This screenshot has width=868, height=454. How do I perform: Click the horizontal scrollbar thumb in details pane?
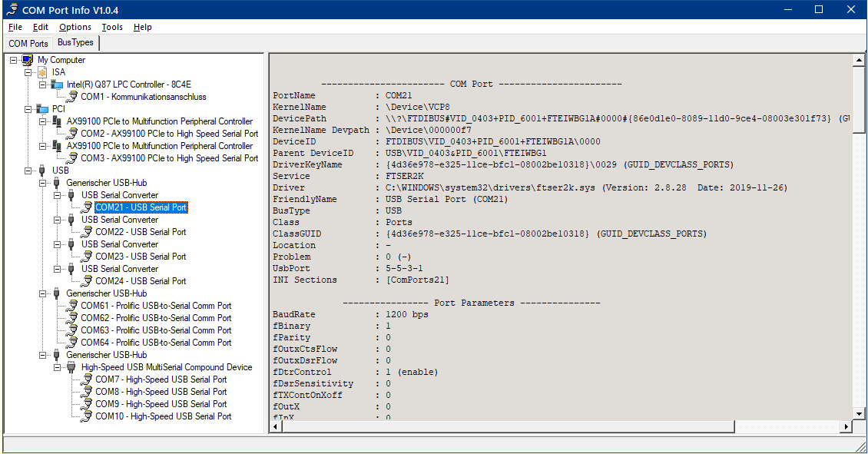click(x=509, y=426)
